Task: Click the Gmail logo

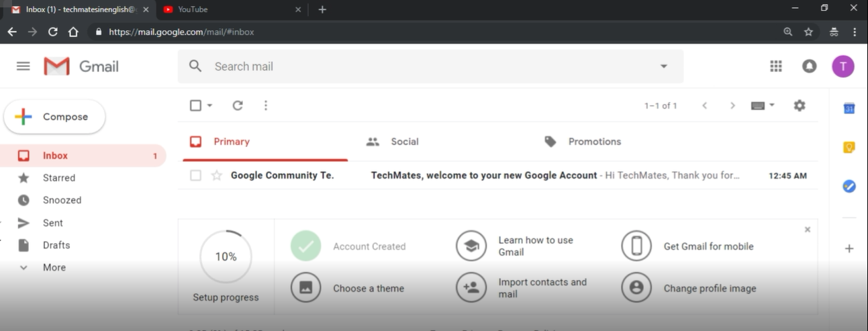Action: tap(81, 66)
